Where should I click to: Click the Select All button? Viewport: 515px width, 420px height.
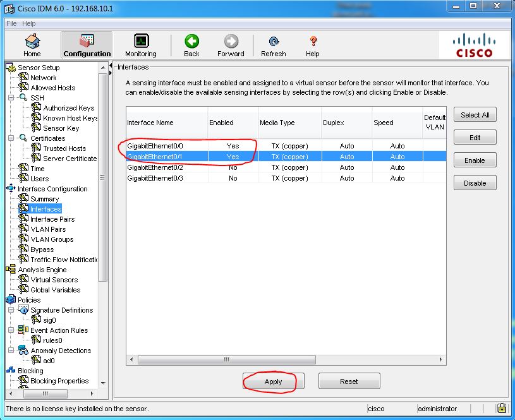475,115
